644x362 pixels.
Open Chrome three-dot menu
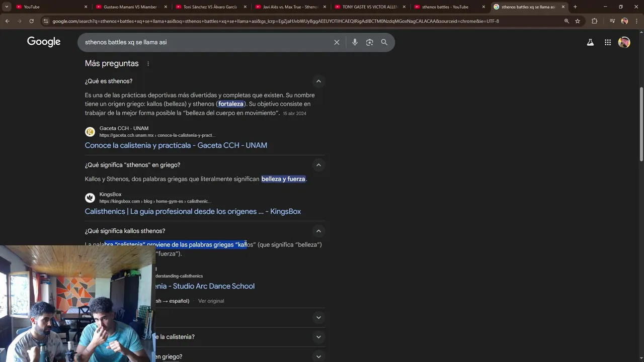coord(636,21)
